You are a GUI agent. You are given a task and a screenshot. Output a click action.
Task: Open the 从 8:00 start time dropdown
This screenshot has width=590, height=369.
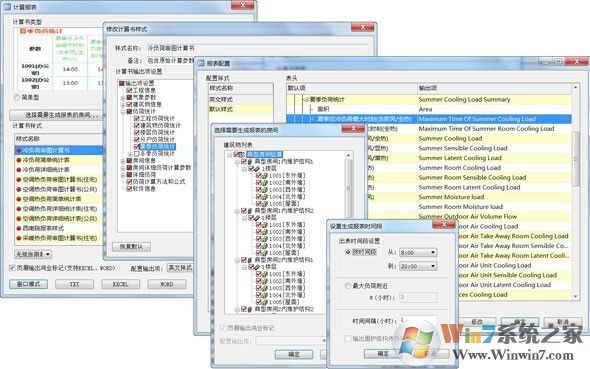(433, 252)
